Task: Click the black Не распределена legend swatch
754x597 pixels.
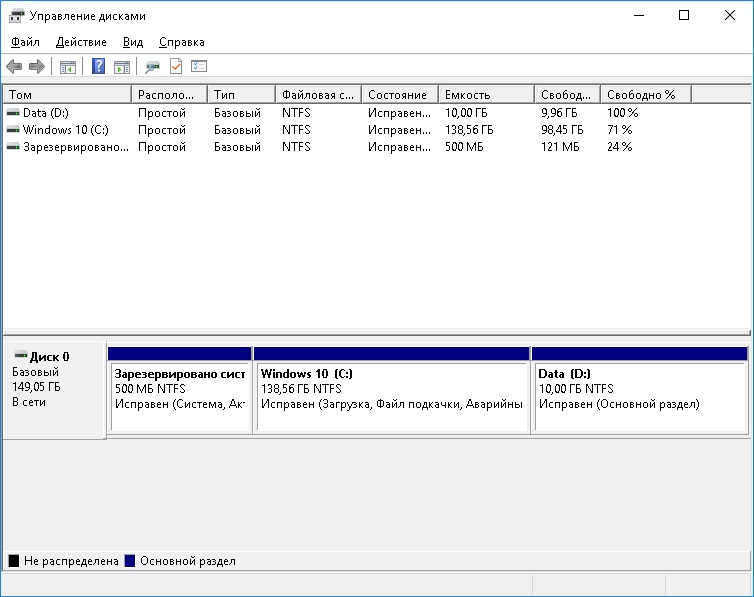Action: point(14,560)
